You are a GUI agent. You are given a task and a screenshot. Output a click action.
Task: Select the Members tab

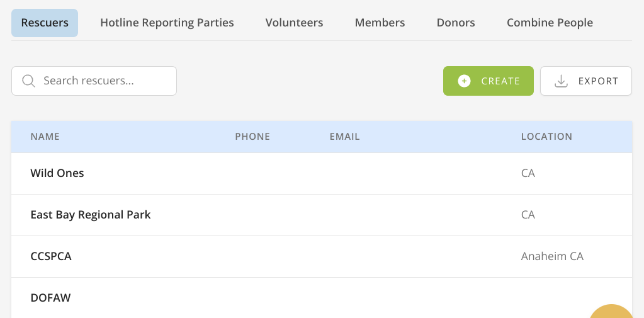(x=380, y=23)
